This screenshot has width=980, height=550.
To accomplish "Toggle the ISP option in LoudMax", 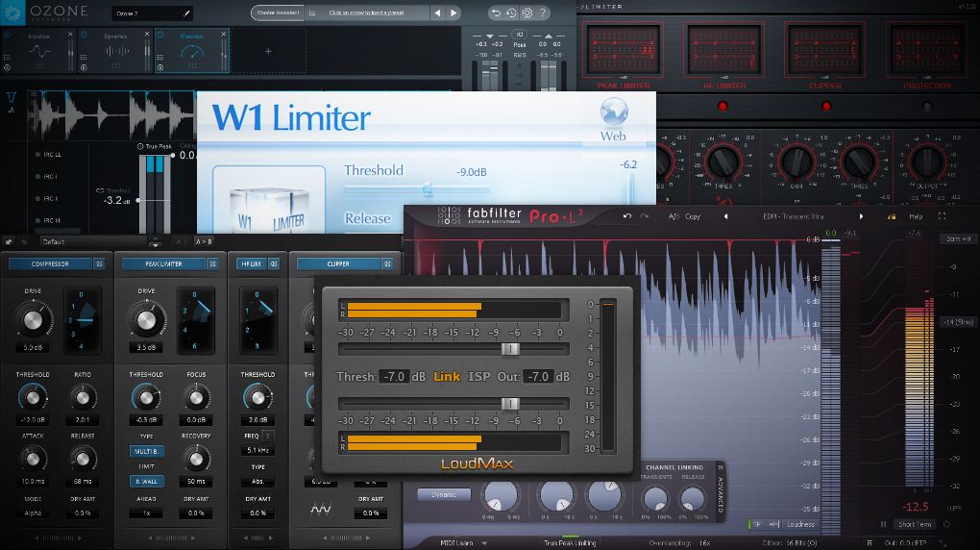I will point(478,377).
